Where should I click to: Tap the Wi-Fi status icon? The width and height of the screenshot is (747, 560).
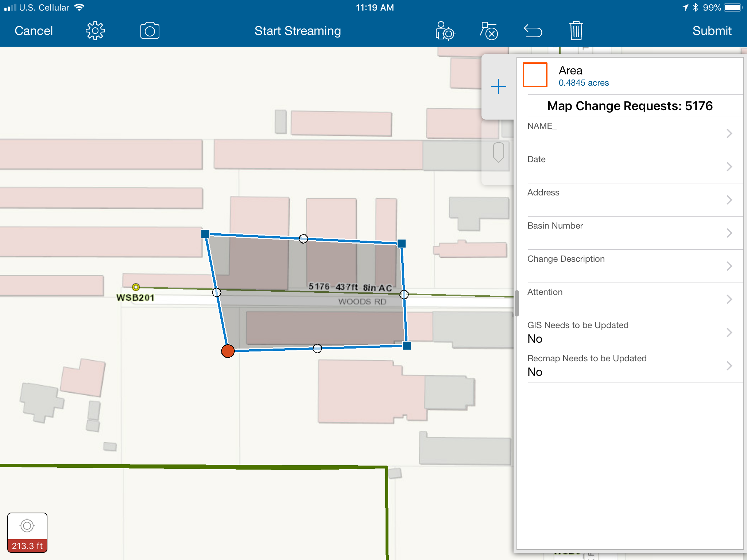[x=79, y=7]
